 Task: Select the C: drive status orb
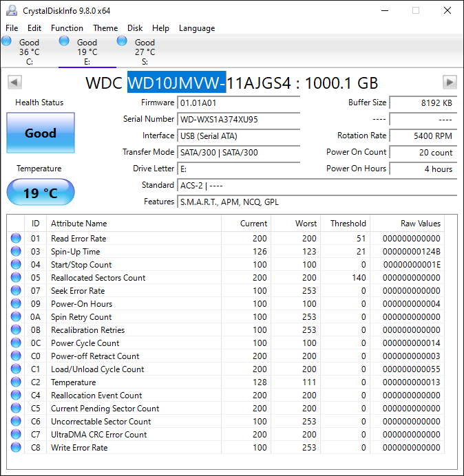[6, 41]
